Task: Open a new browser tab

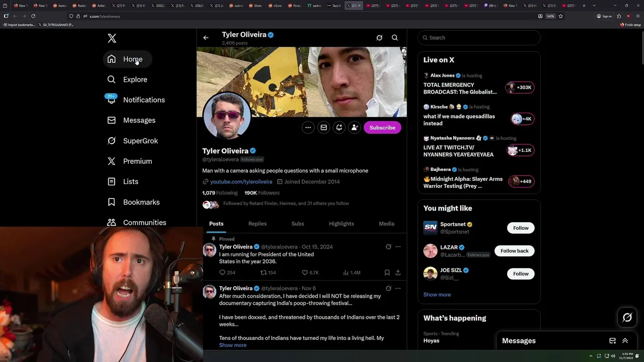Action: [584, 6]
